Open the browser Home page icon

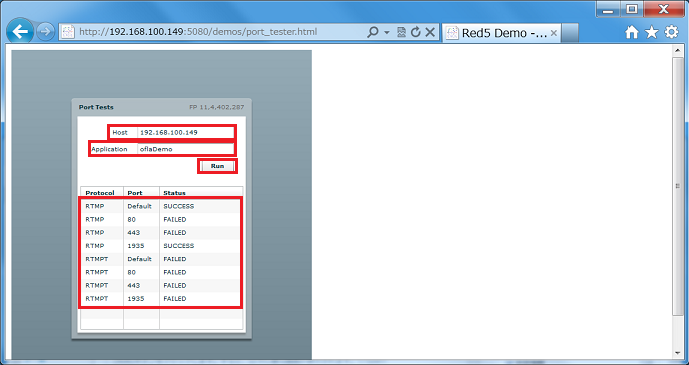632,32
